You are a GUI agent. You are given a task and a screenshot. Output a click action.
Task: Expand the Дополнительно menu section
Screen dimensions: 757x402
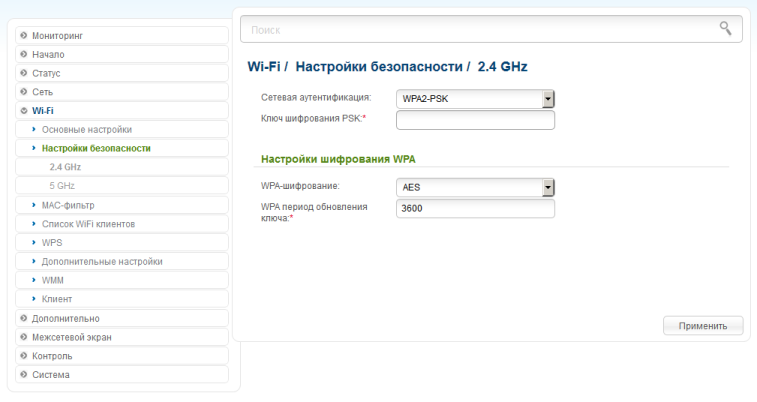click(x=122, y=319)
